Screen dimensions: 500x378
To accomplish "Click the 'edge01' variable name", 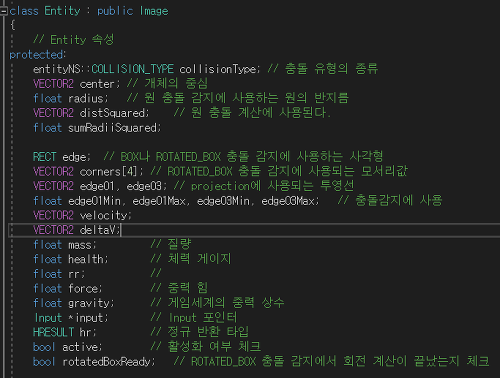I will [x=97, y=186].
